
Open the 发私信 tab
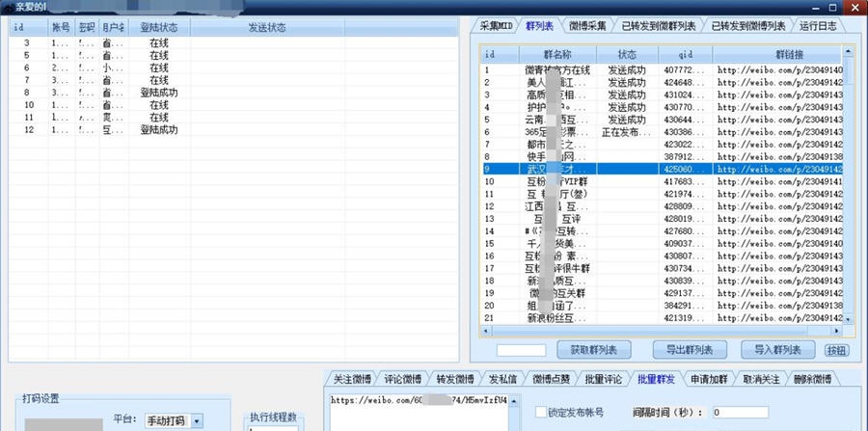pyautogui.click(x=502, y=379)
